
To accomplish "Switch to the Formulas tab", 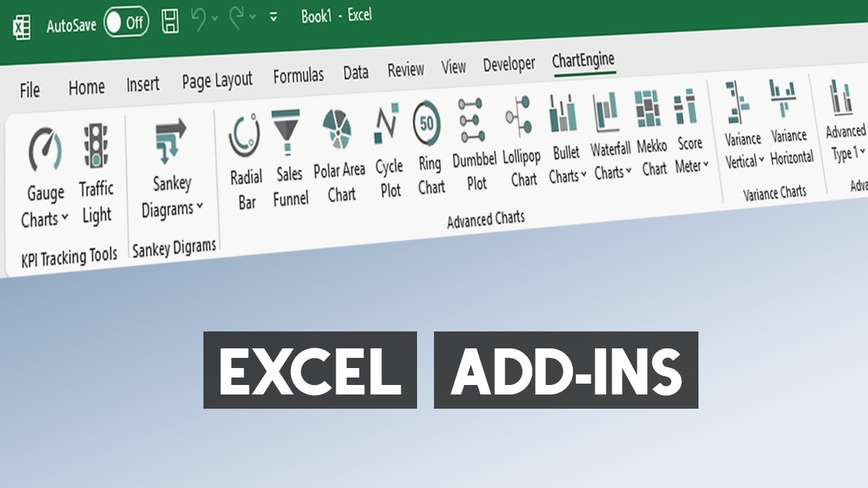I will tap(298, 76).
